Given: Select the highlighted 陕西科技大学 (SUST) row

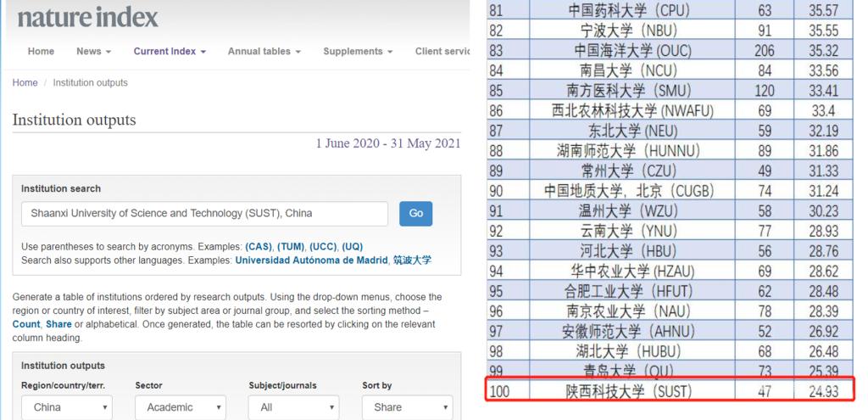Looking at the screenshot, I should coord(670,391).
